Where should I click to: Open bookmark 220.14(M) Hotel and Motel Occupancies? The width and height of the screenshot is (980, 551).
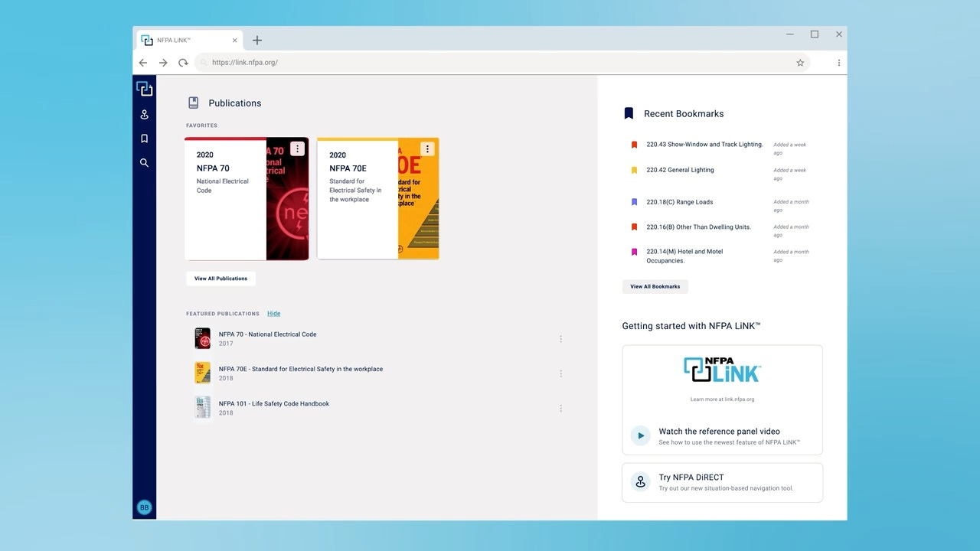click(x=684, y=256)
